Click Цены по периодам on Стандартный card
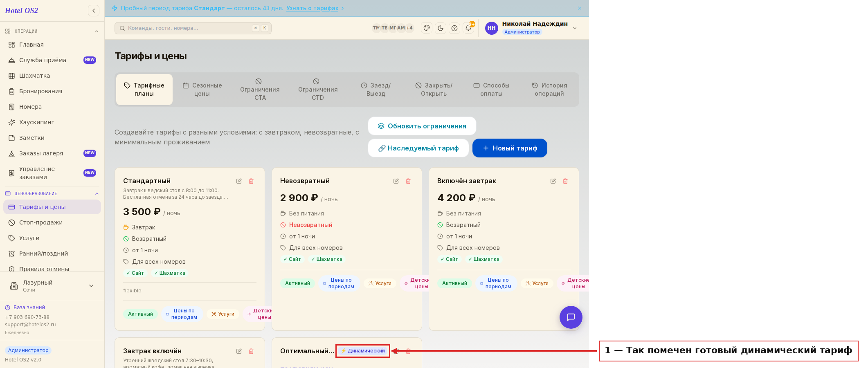 coord(182,314)
